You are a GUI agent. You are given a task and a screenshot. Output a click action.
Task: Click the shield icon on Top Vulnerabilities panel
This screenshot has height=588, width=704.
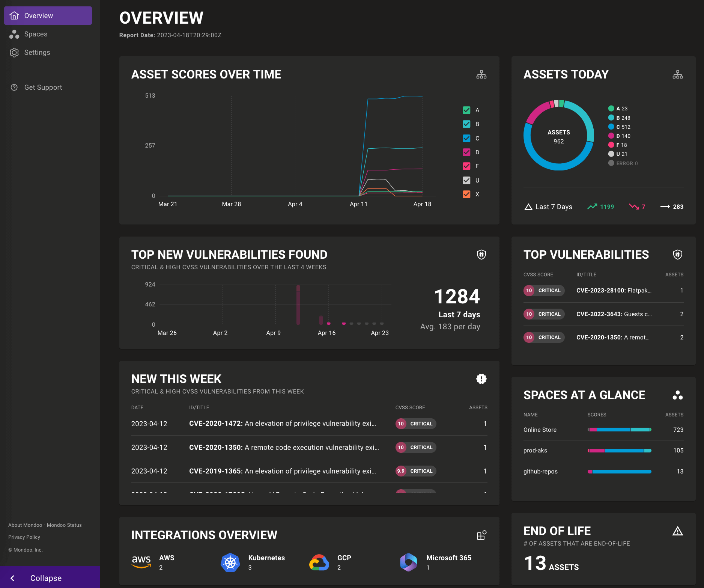coord(677,254)
